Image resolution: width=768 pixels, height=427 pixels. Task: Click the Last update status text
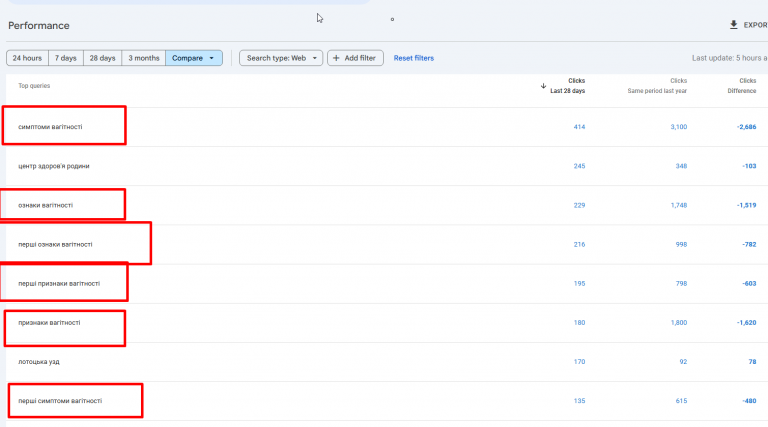tap(729, 58)
